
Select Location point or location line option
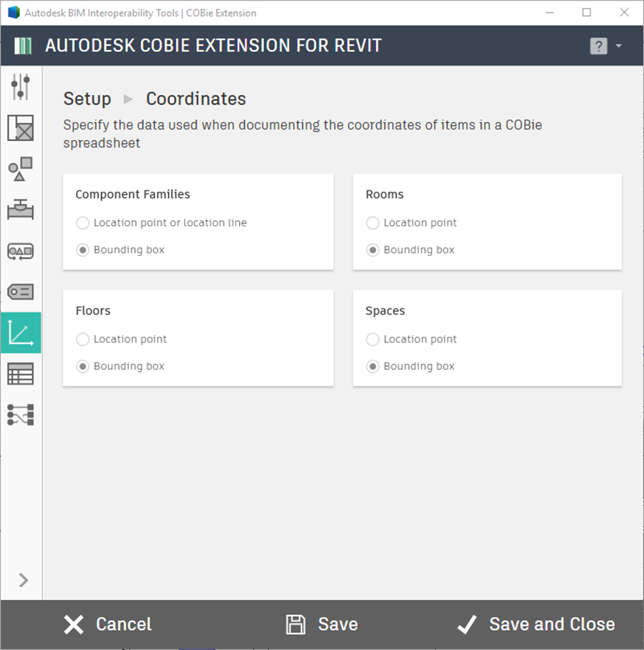pyautogui.click(x=161, y=223)
